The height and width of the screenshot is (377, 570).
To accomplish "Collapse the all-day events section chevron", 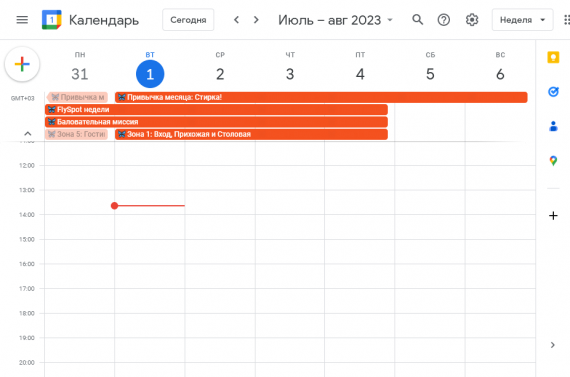I will point(28,134).
